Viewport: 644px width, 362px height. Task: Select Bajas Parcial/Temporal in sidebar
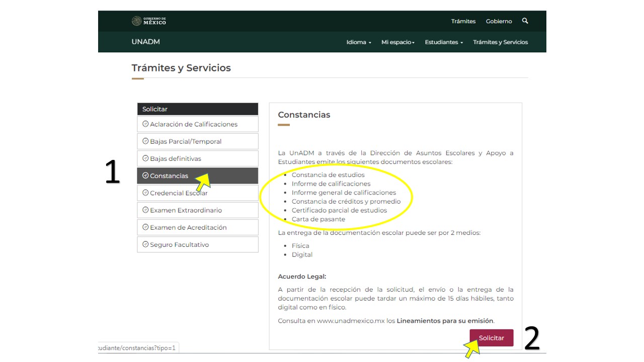tap(198, 141)
